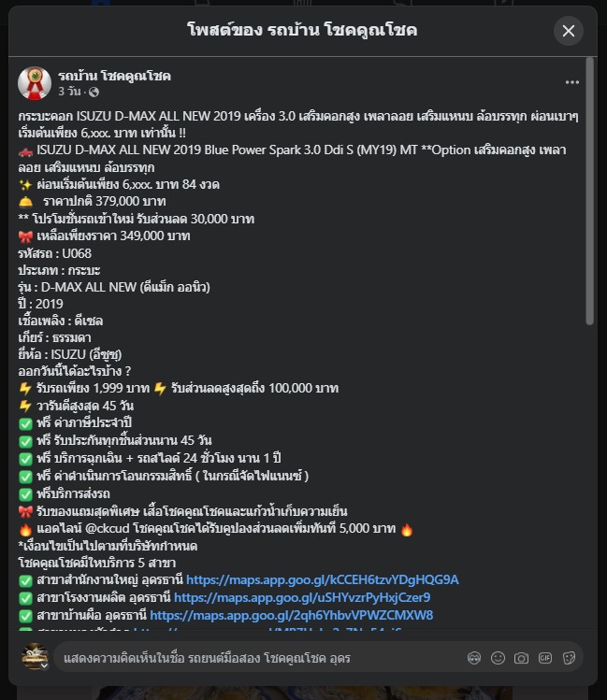The image size is (607, 700).
Task: Open the emoji picker in comment box
Action: tap(498, 658)
